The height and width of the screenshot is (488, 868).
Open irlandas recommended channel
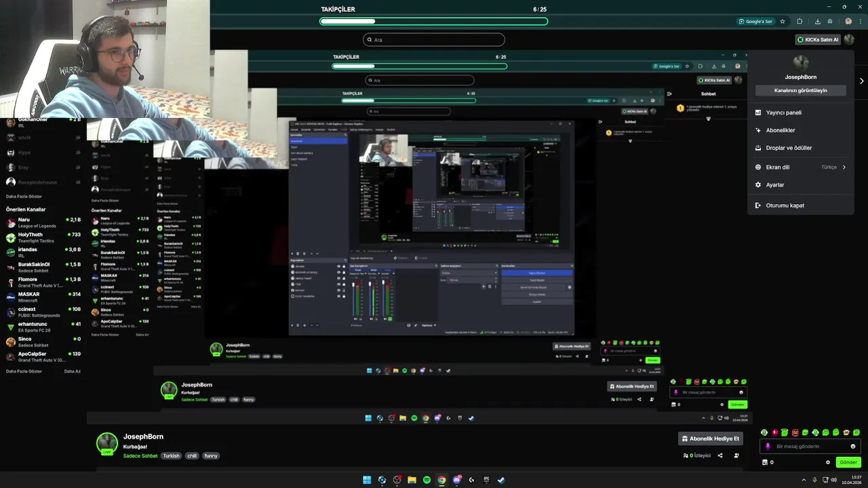(43, 252)
